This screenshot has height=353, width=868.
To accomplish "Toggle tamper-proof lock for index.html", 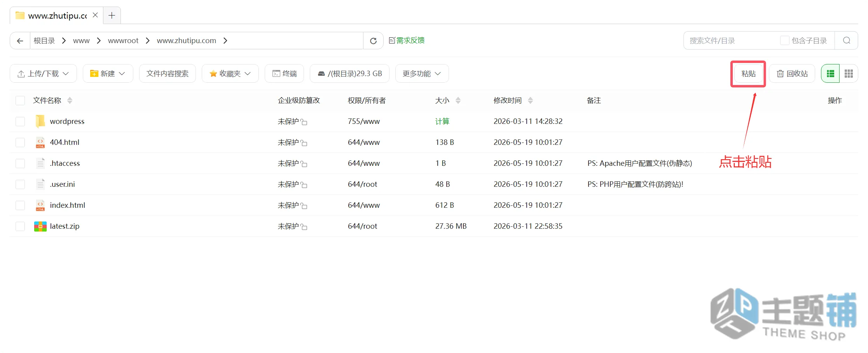I will (304, 206).
